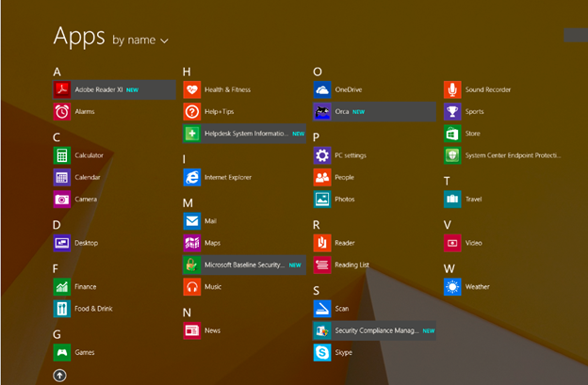Select the letter V group header
This screenshot has width=588, height=385.
[x=447, y=225]
